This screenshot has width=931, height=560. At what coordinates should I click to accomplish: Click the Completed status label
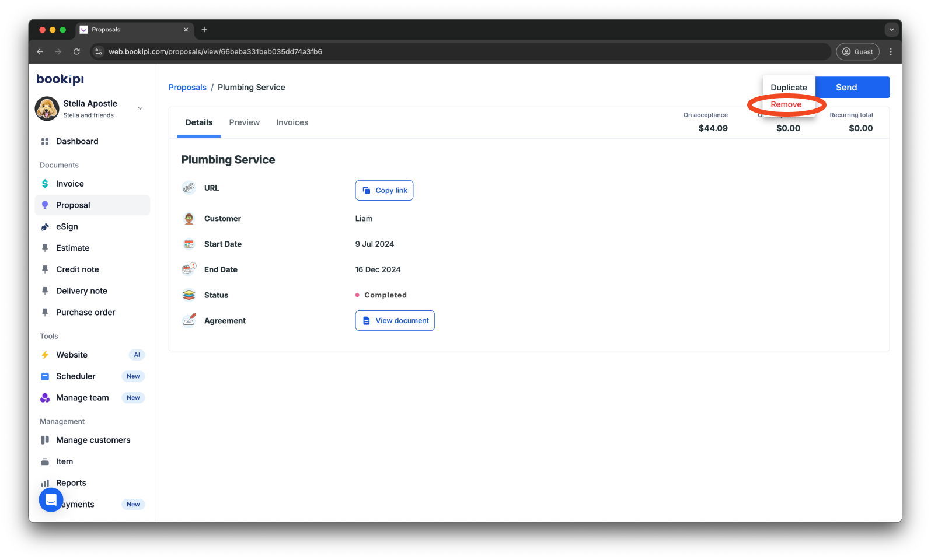click(x=385, y=295)
